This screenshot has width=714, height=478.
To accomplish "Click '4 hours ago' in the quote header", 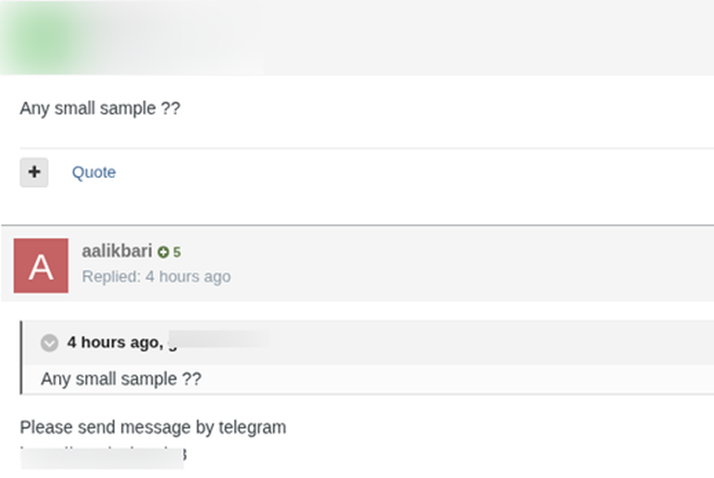I will [x=112, y=342].
